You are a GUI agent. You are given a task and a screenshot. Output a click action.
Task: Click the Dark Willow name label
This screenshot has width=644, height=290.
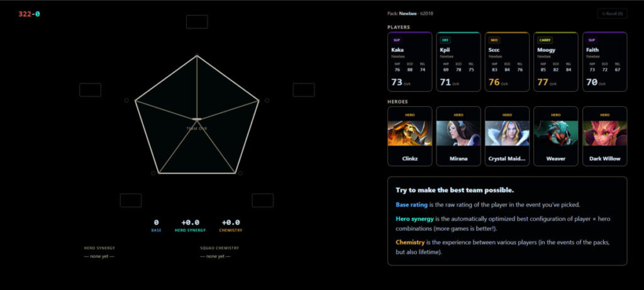(x=604, y=159)
